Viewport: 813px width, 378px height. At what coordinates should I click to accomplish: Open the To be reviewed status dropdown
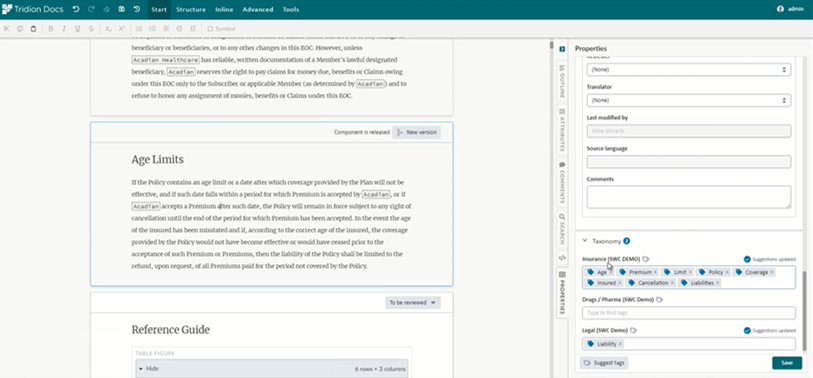[413, 303]
